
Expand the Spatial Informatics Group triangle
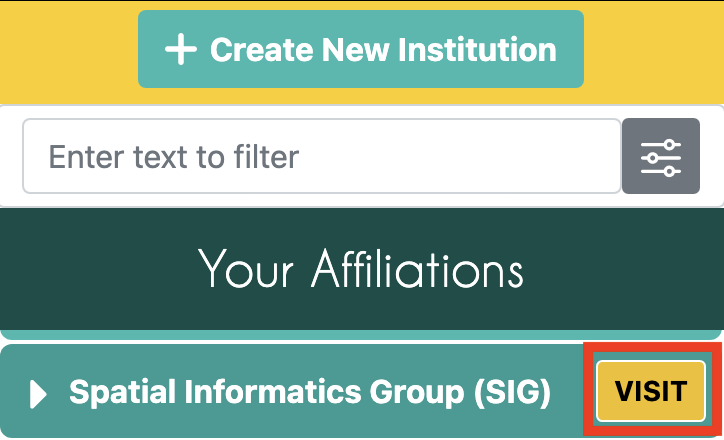[x=39, y=394]
